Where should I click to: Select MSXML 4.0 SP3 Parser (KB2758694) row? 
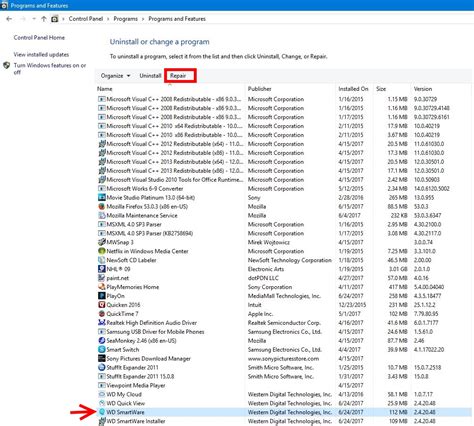point(283,233)
